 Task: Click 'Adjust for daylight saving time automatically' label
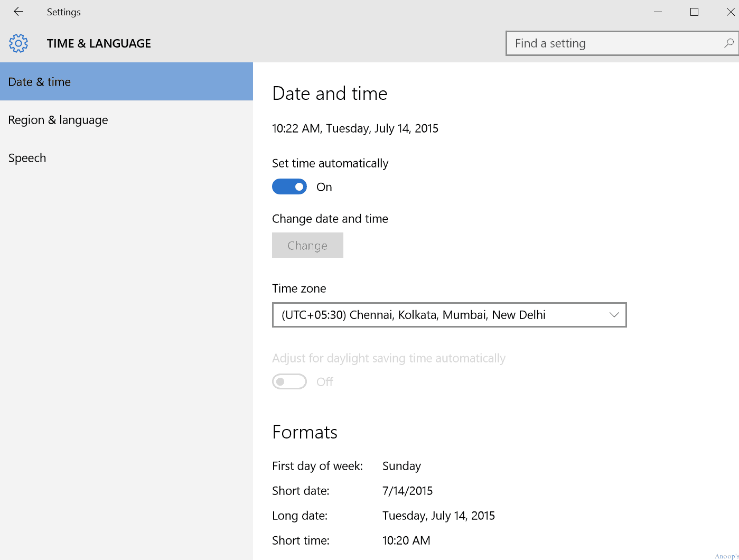(x=389, y=358)
